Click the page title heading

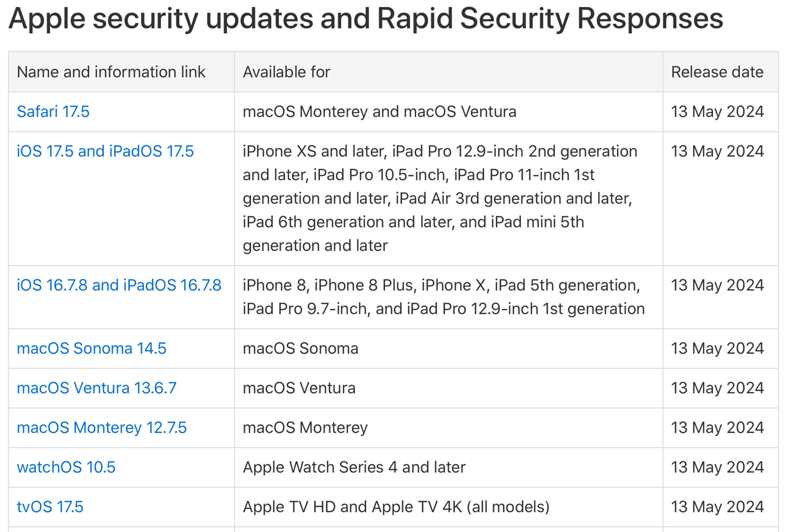point(365,19)
